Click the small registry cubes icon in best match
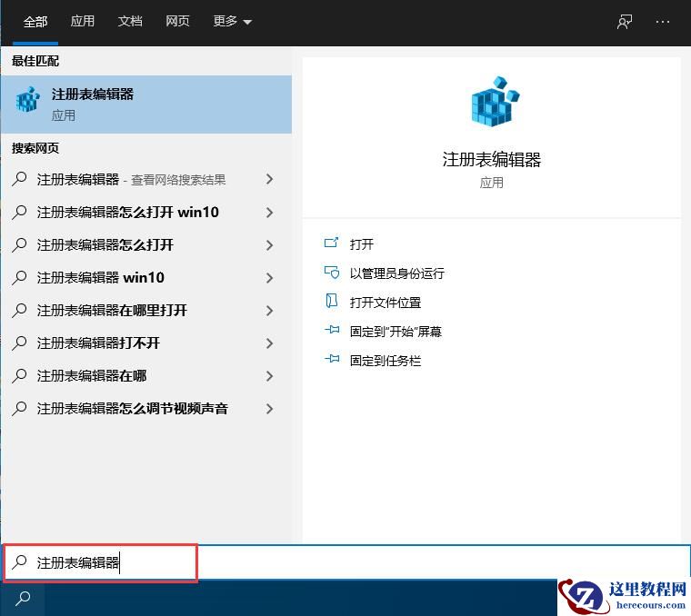691x616 pixels. coord(27,100)
